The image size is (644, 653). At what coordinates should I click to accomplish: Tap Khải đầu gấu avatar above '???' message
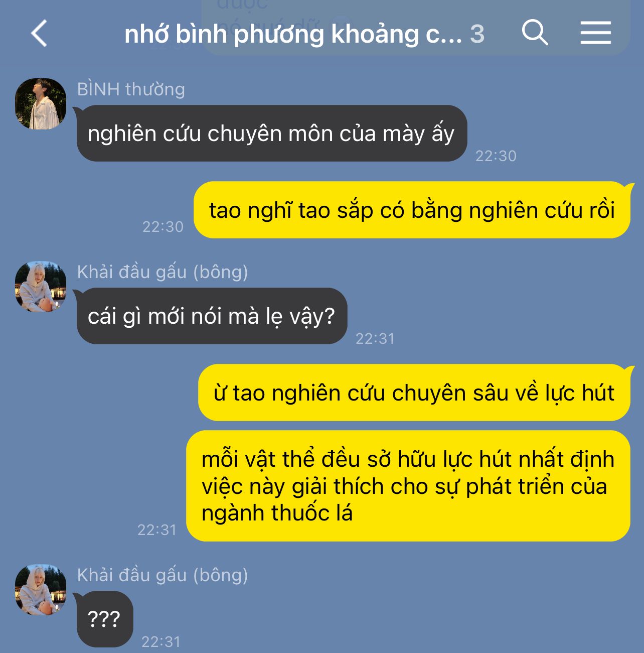coord(41,590)
